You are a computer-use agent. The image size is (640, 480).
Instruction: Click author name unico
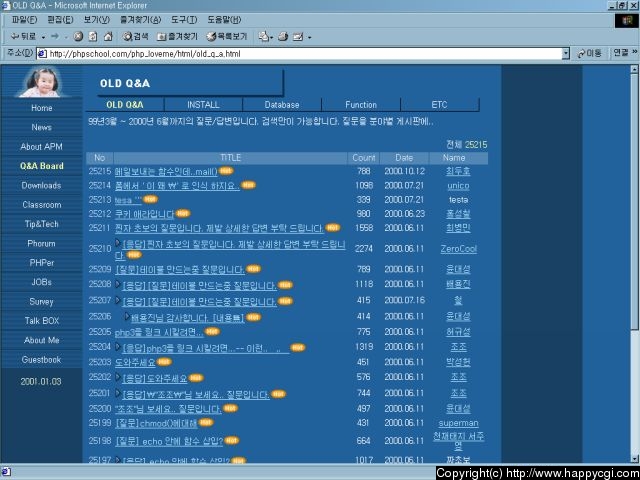458,186
